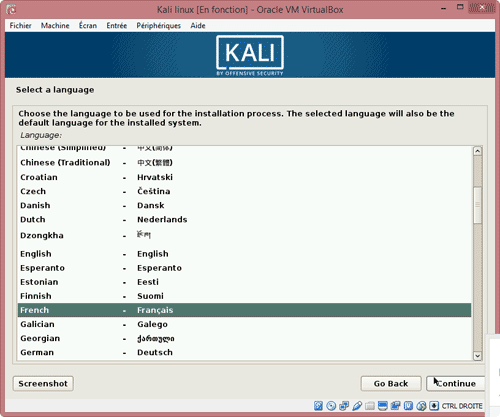The width and height of the screenshot is (500, 417).
Task: Click the USB devices status icon
Action: pos(357,406)
